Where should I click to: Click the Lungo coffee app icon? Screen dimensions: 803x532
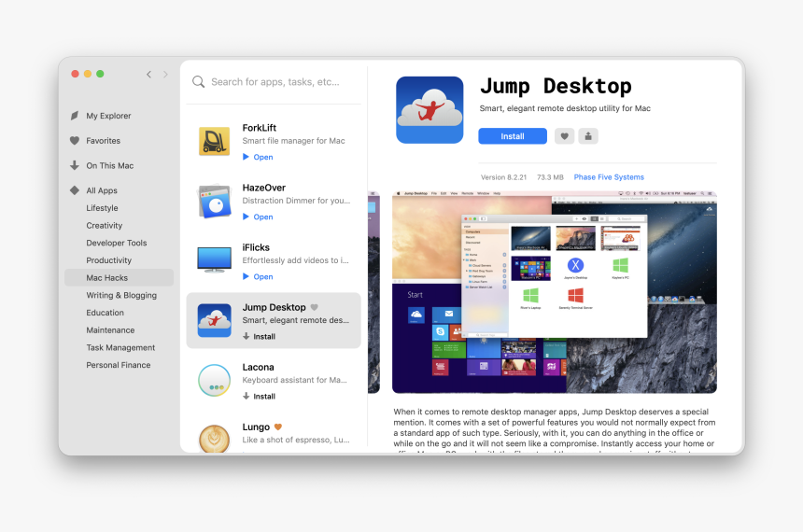pos(214,439)
